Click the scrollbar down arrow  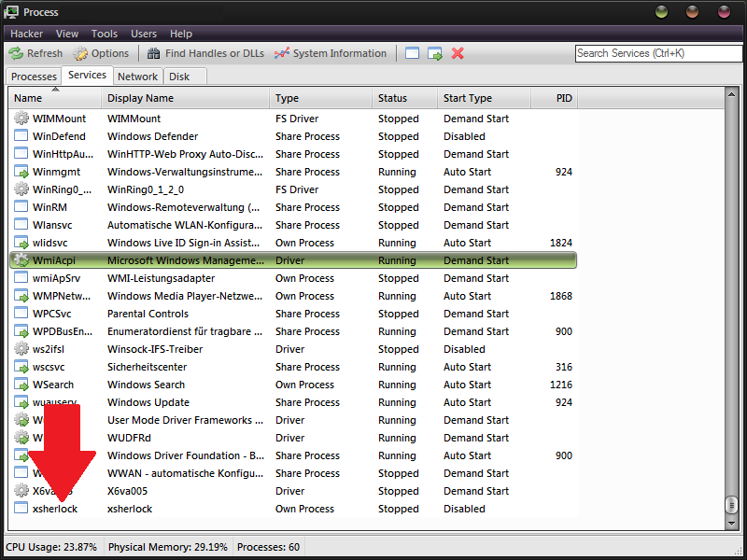tap(731, 524)
